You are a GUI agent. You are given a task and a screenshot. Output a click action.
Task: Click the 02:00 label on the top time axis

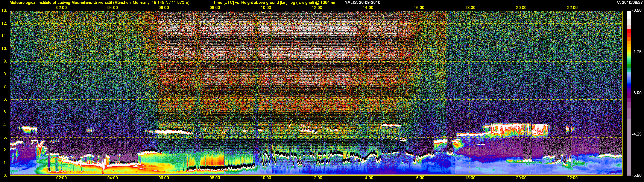click(x=61, y=7)
